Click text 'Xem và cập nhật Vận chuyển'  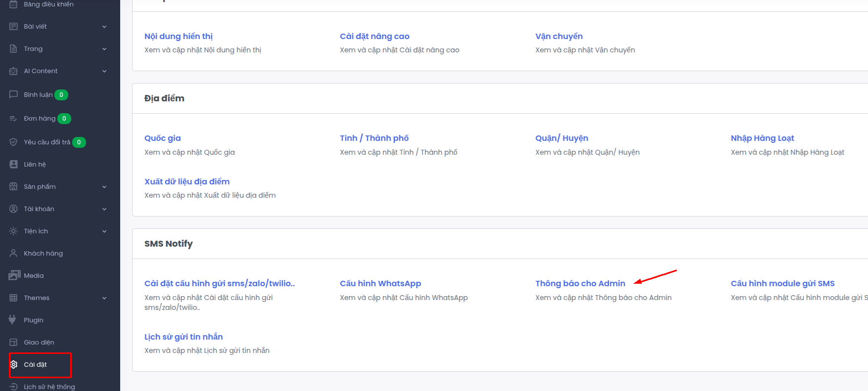(585, 50)
